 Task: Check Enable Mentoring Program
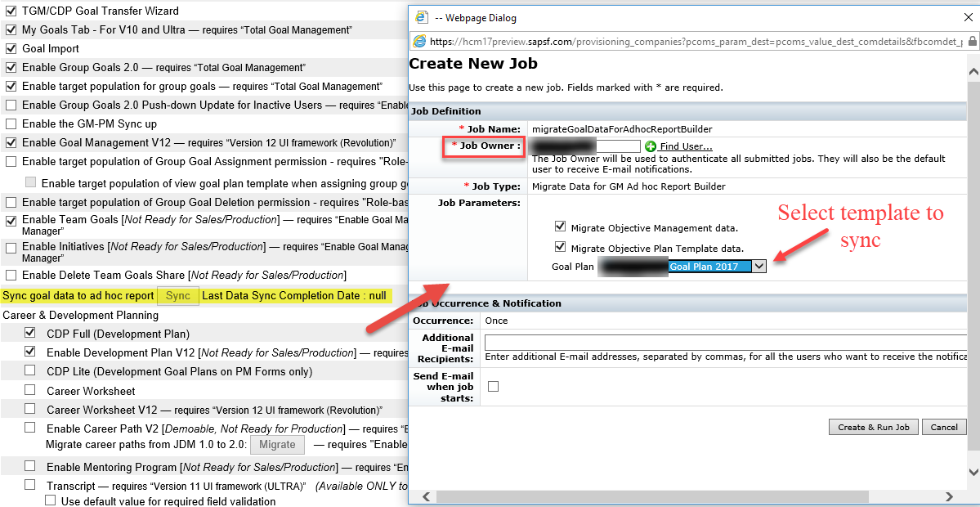[30, 466]
